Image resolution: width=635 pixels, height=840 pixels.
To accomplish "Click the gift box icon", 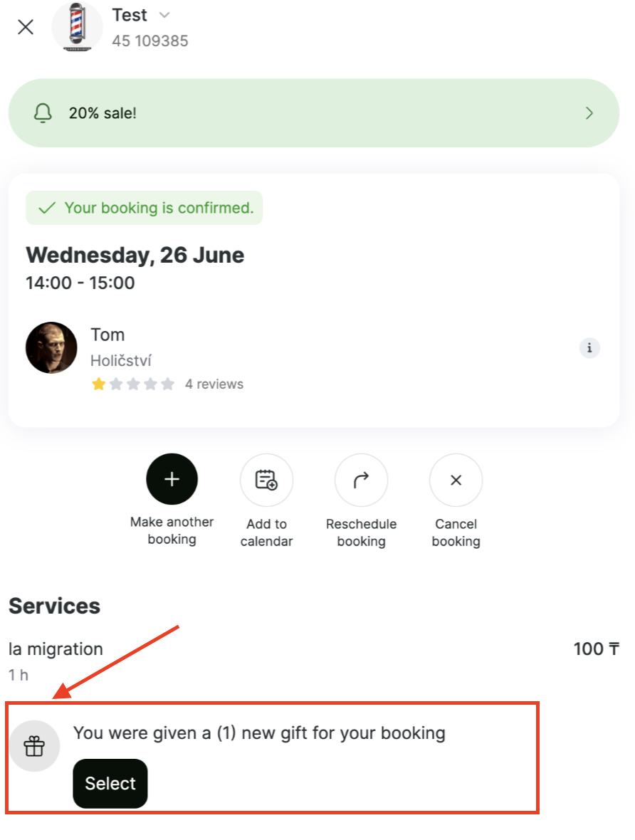I will (x=34, y=746).
